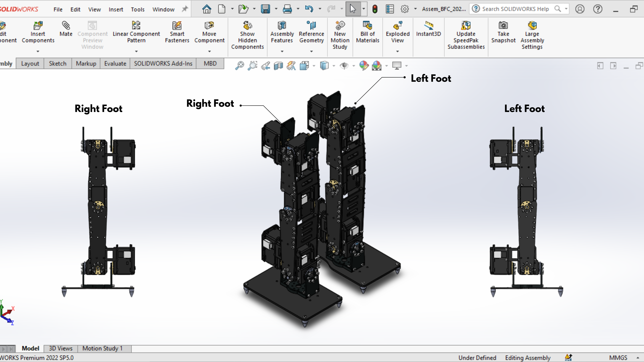Expand the Options gear dropdown arrow

pyautogui.click(x=415, y=9)
